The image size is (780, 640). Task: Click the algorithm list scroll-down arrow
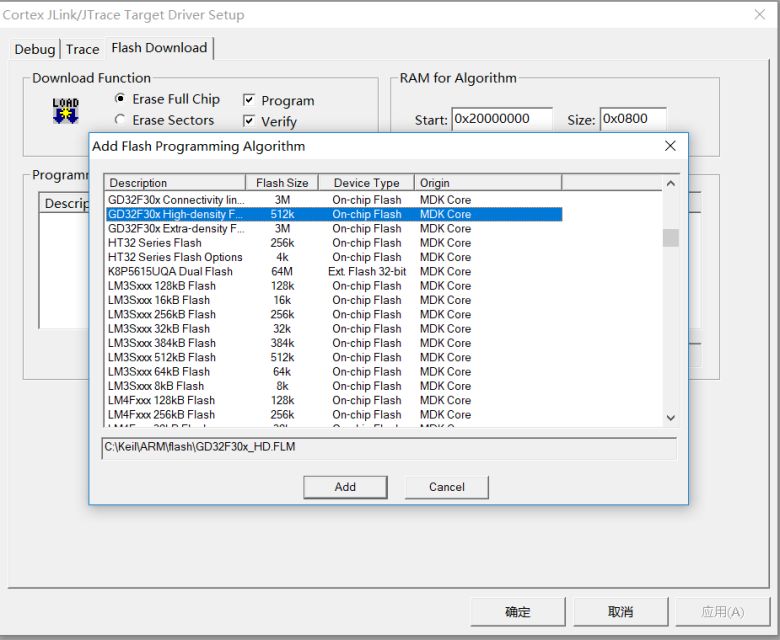[671, 418]
